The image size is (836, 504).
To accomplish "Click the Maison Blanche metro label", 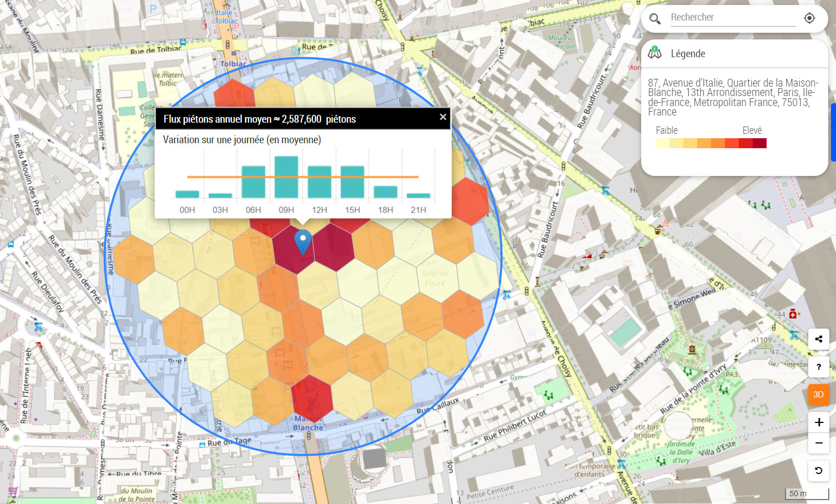I will (308, 423).
